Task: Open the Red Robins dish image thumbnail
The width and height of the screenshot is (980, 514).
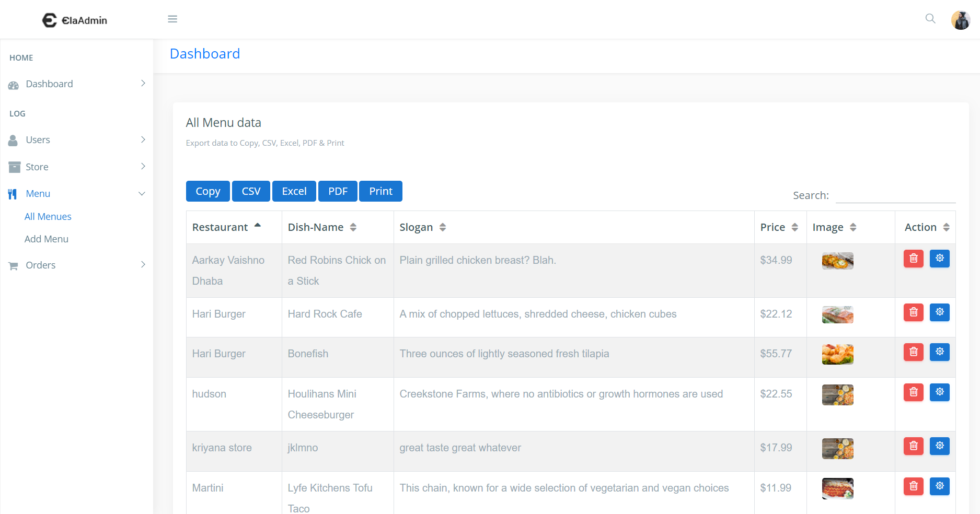Action: [837, 261]
